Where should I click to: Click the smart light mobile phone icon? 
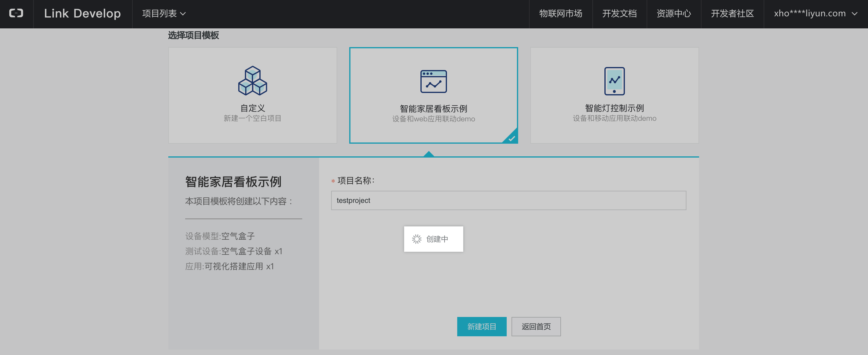click(x=614, y=81)
